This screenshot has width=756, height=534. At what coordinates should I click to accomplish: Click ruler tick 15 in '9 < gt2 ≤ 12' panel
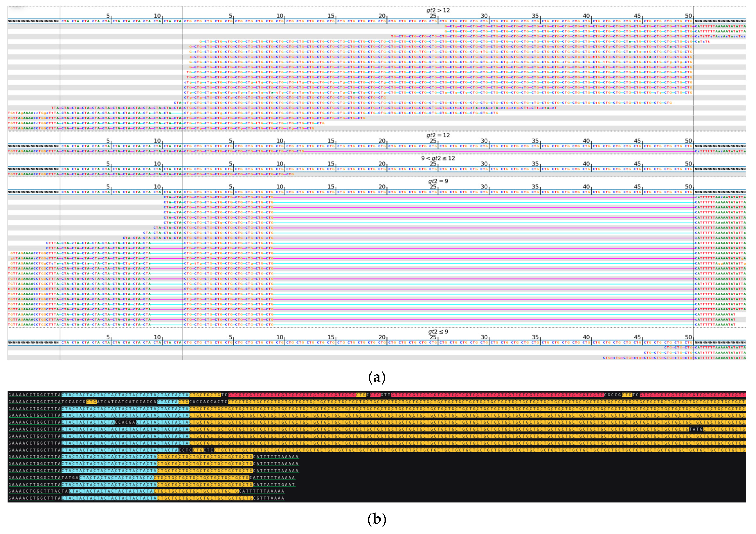pyautogui.click(x=331, y=164)
